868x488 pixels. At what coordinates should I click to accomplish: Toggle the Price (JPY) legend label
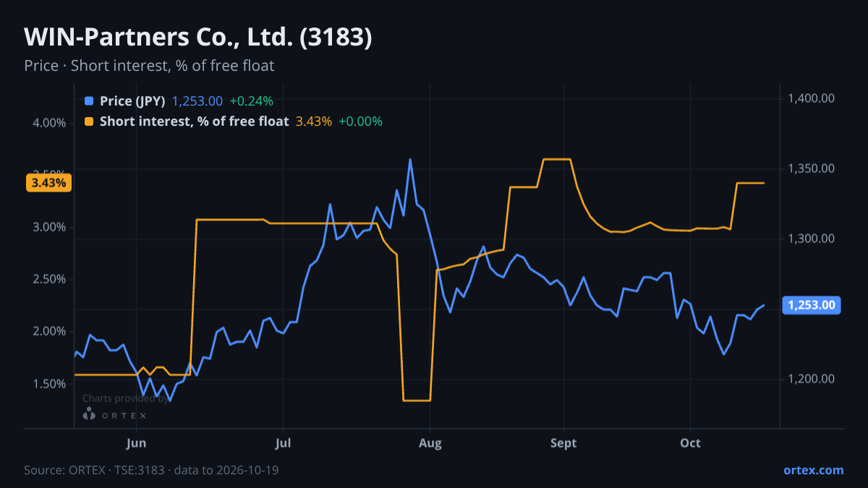click(133, 101)
